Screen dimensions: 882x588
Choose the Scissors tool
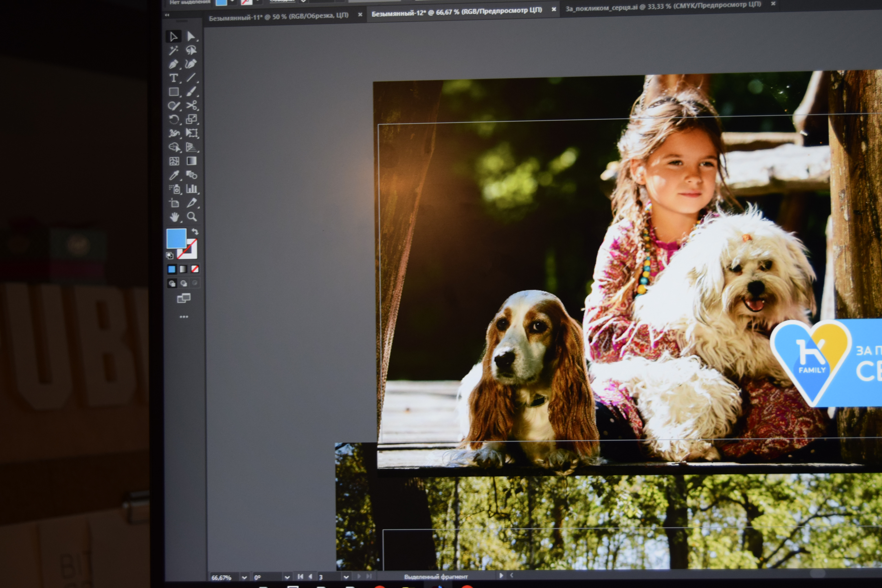[192, 105]
